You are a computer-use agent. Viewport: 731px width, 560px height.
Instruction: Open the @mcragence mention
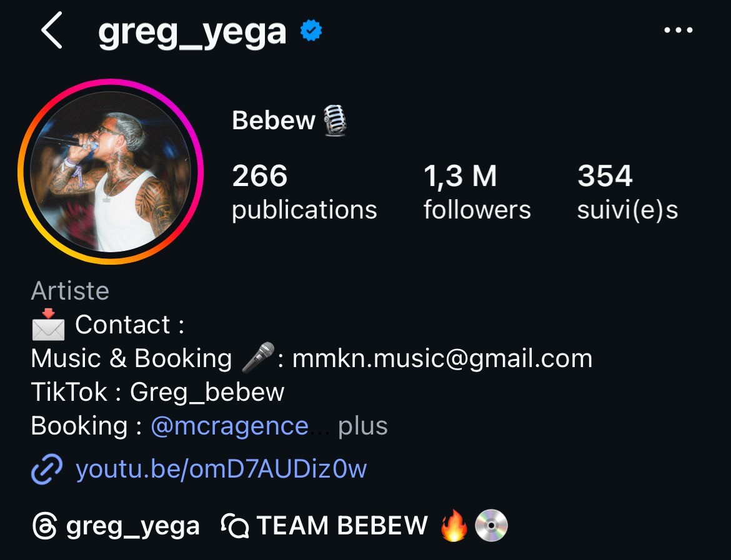pos(229,426)
